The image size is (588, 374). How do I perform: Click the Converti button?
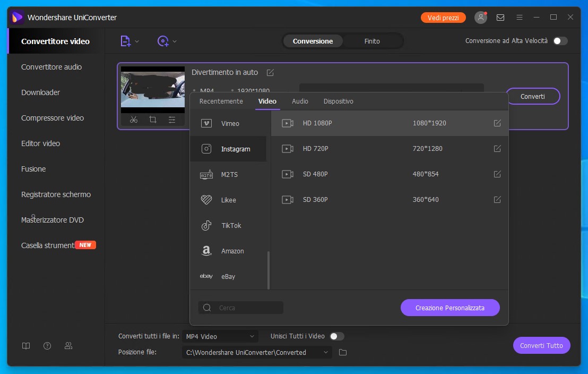(532, 97)
